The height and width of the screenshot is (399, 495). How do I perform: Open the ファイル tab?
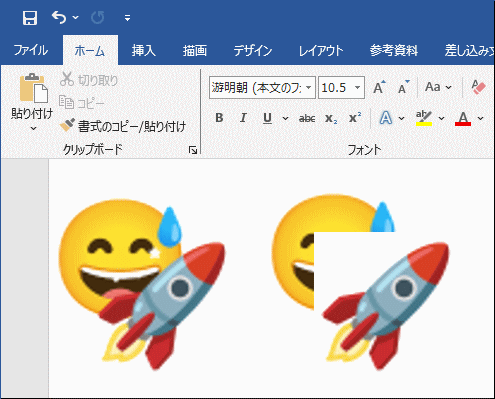click(31, 50)
